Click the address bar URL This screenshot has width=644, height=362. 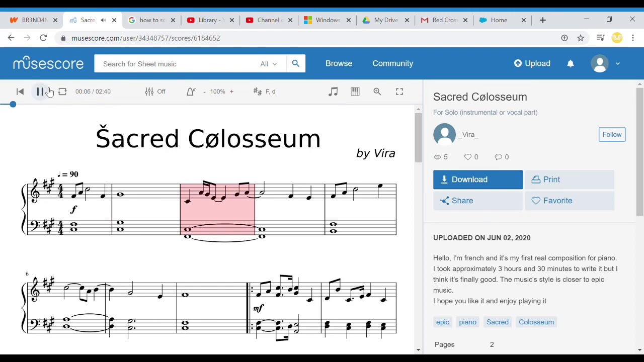(x=145, y=38)
